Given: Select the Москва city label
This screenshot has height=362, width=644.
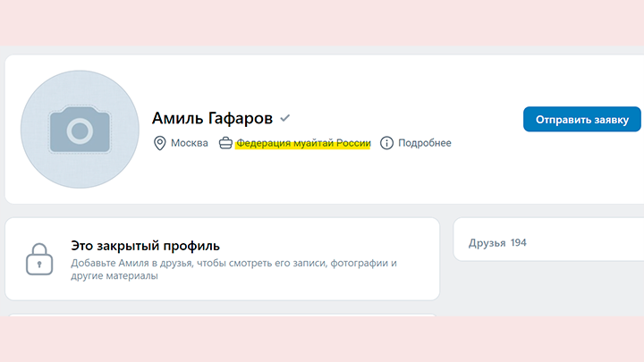Looking at the screenshot, I should point(190,143).
